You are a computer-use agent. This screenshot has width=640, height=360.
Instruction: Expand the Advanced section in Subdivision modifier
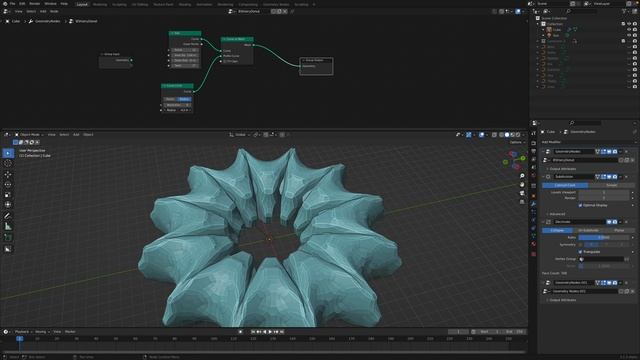point(556,214)
